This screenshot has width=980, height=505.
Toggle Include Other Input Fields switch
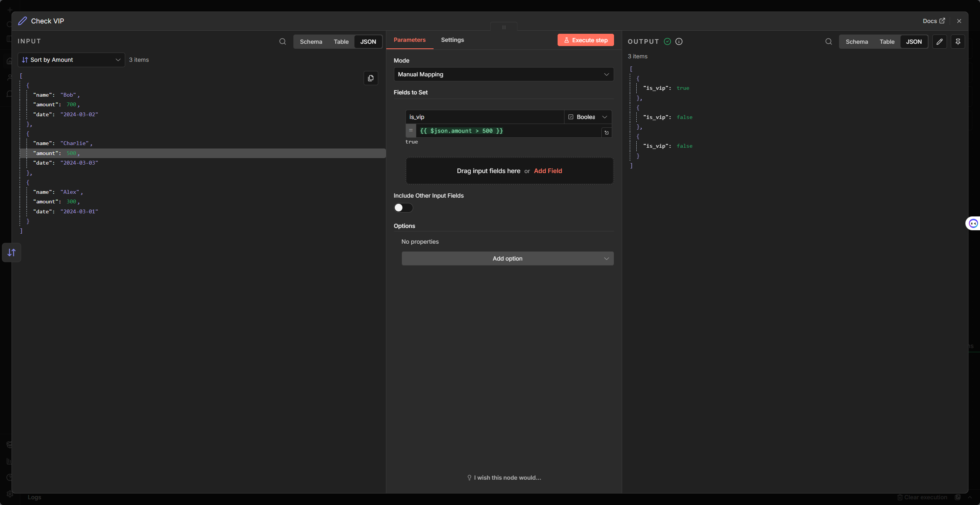403,208
